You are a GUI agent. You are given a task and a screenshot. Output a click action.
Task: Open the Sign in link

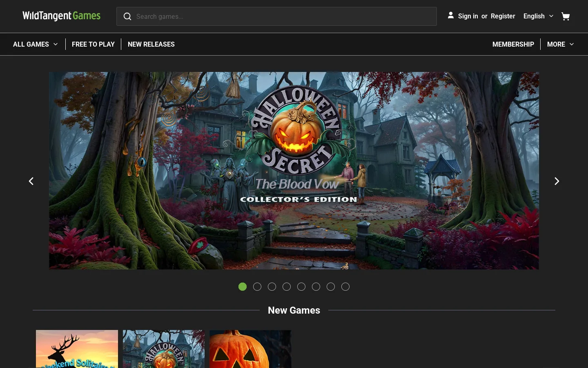pos(468,16)
